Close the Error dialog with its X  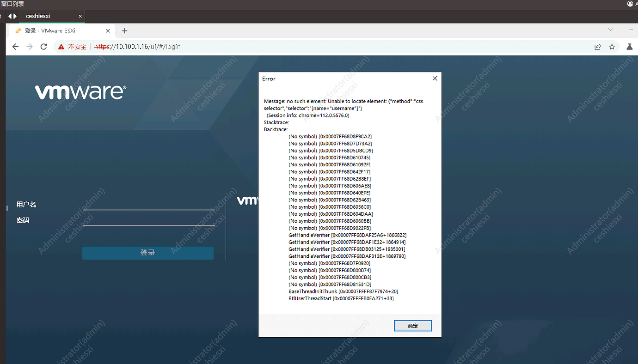pyautogui.click(x=435, y=78)
